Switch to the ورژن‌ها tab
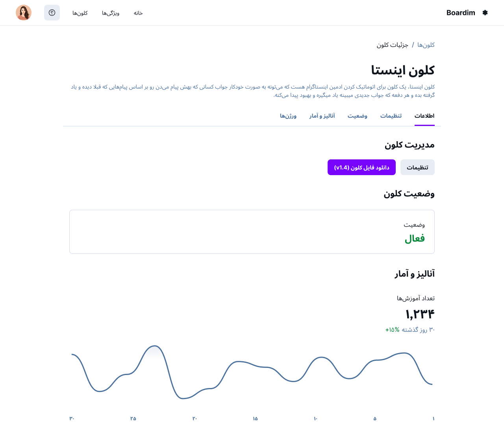The image size is (504, 438). tap(288, 116)
